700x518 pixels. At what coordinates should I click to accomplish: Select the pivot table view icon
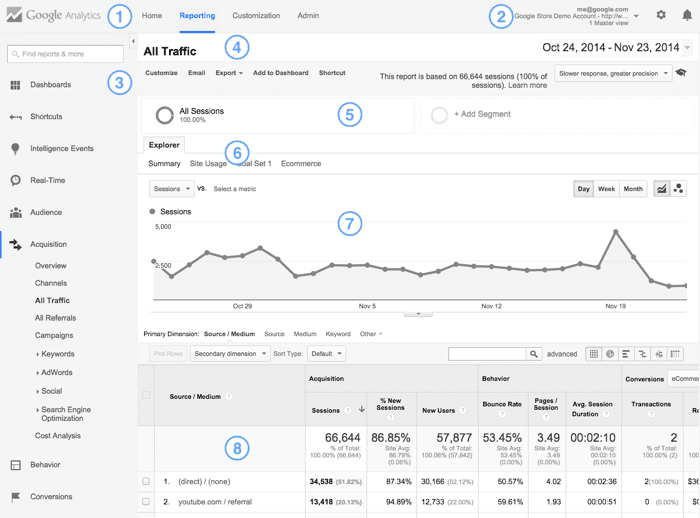(x=675, y=354)
